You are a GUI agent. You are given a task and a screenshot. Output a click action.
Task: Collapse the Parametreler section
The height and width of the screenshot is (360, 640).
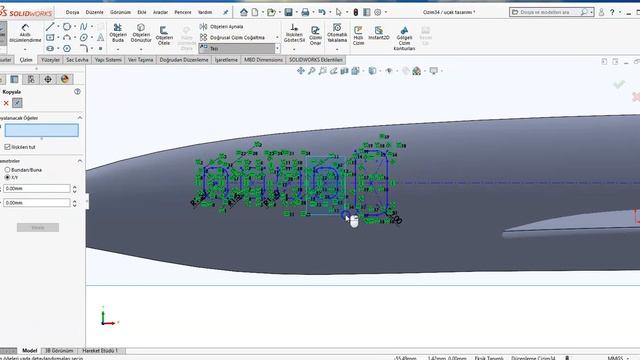(x=80, y=161)
